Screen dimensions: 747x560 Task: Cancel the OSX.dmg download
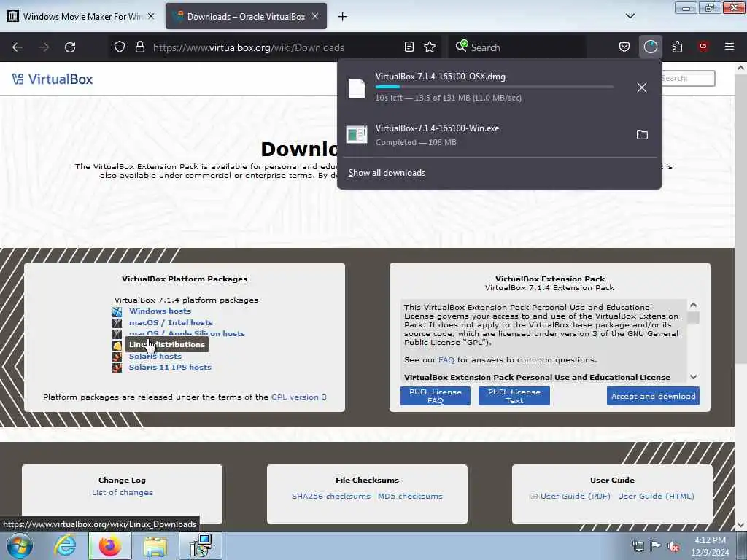coord(642,87)
